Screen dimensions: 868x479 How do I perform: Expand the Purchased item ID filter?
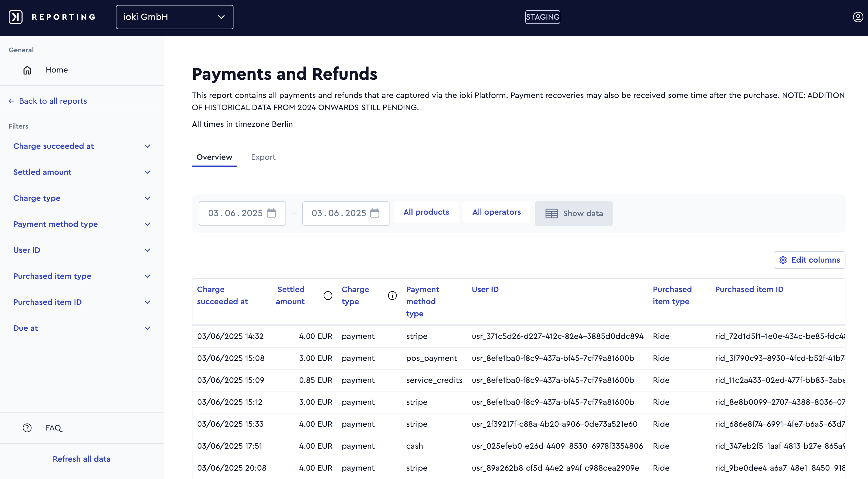pos(82,302)
